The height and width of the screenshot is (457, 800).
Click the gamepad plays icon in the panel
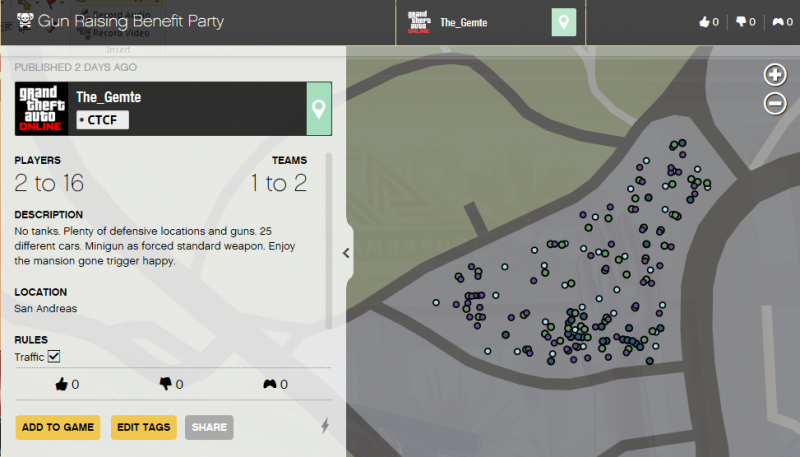pyautogui.click(x=269, y=384)
